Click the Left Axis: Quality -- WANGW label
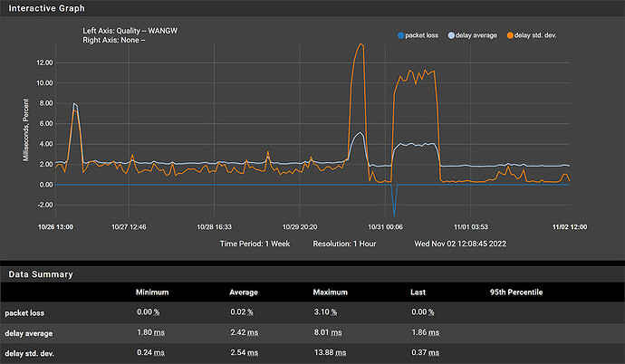Screen dimensions: 625x364 tap(130, 31)
